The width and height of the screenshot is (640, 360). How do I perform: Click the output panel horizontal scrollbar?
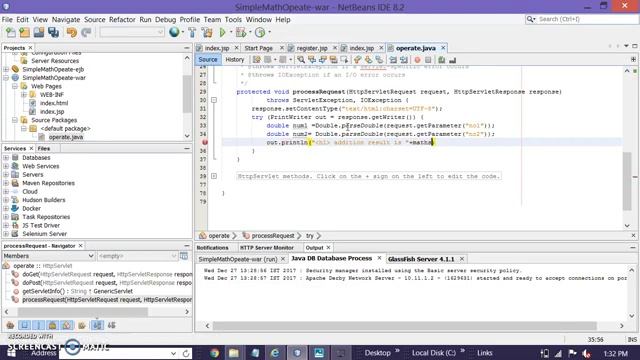point(404,326)
